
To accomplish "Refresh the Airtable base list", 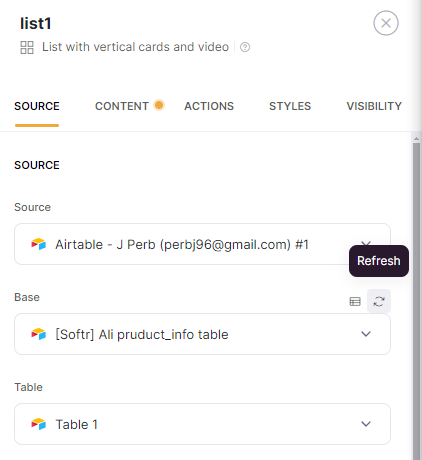I will (x=379, y=301).
